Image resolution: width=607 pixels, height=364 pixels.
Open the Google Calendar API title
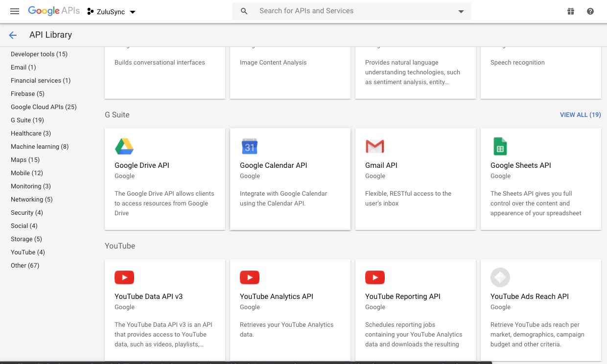274,165
